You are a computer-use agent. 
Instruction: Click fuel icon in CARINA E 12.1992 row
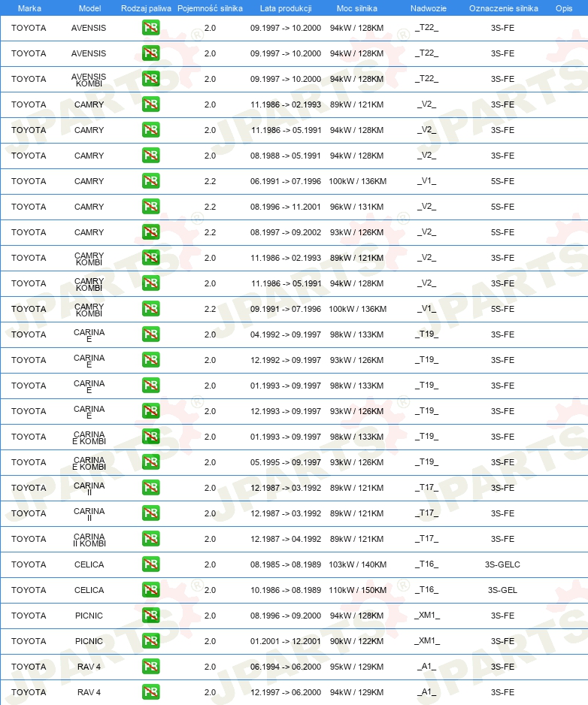150,360
